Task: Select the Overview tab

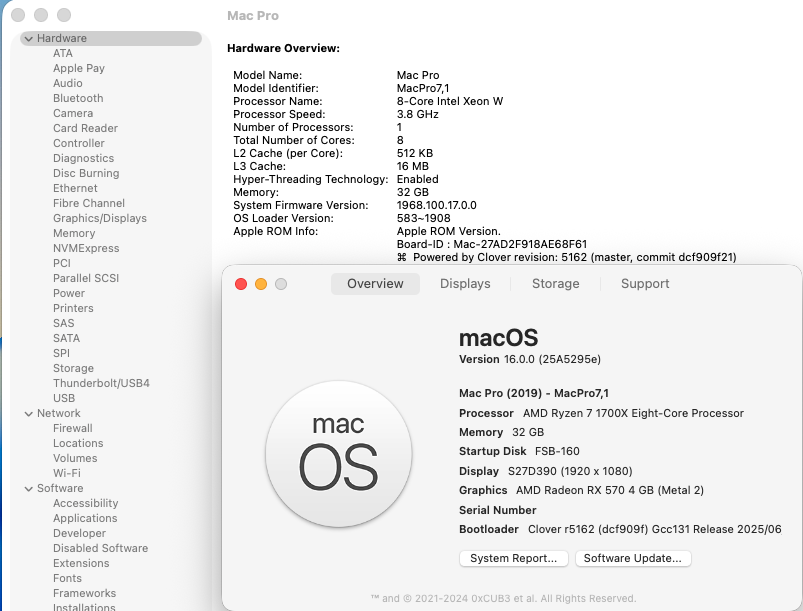Action: (x=375, y=284)
